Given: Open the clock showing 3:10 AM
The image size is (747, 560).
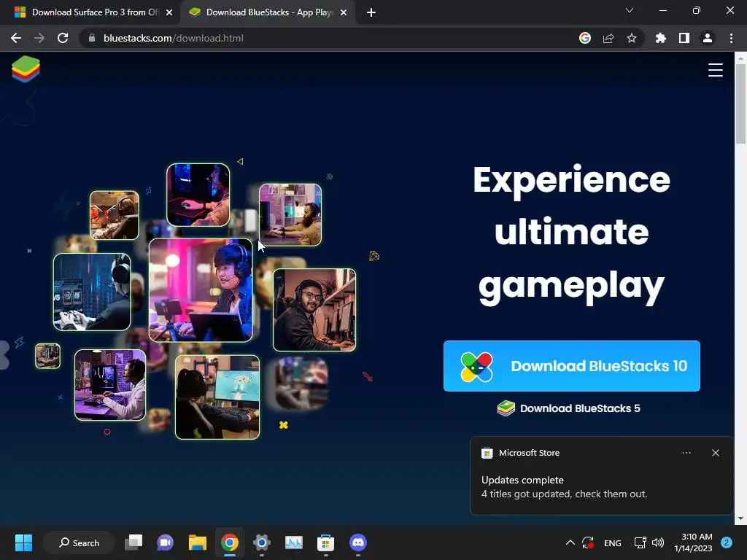Looking at the screenshot, I should click(x=693, y=542).
